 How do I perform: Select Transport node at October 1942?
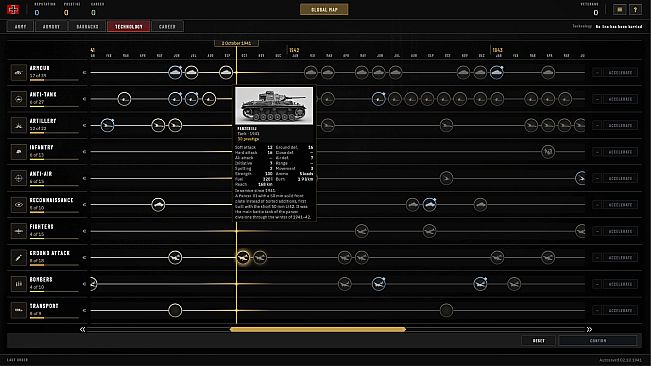446,310
